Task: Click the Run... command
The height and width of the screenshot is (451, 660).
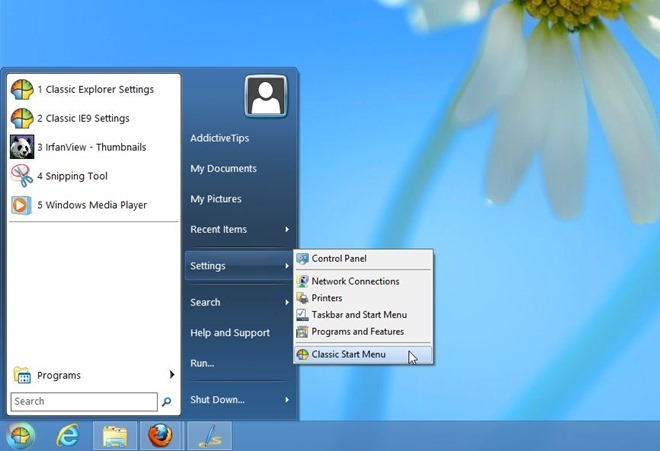Action: [x=203, y=363]
